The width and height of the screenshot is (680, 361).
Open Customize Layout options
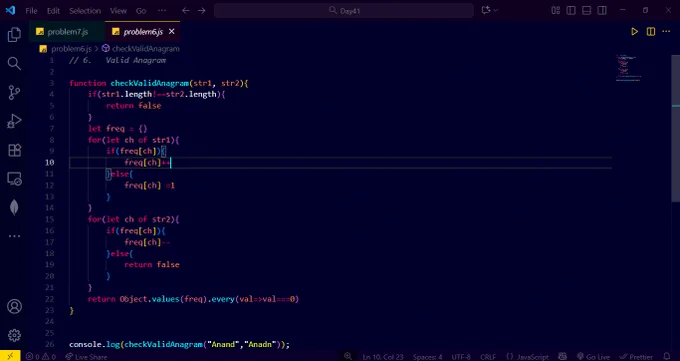click(x=556, y=10)
